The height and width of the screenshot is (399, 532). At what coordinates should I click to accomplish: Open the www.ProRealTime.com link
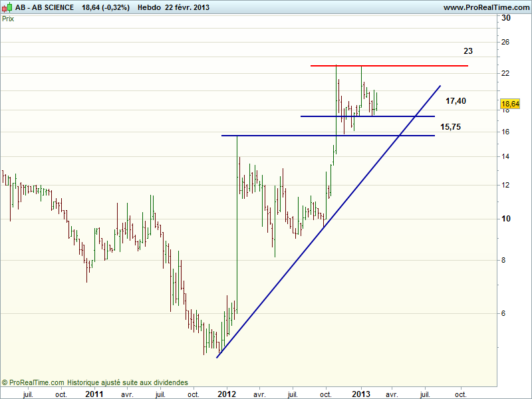point(485,7)
